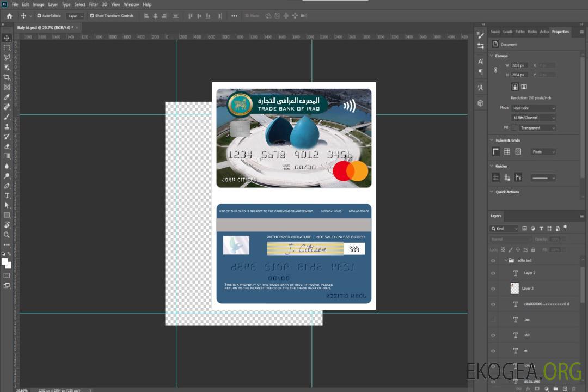Open the guide line style dropdown

click(543, 178)
